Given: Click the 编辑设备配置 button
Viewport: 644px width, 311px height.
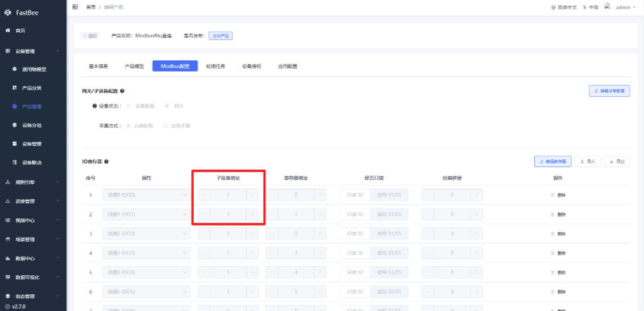Looking at the screenshot, I should click(609, 91).
